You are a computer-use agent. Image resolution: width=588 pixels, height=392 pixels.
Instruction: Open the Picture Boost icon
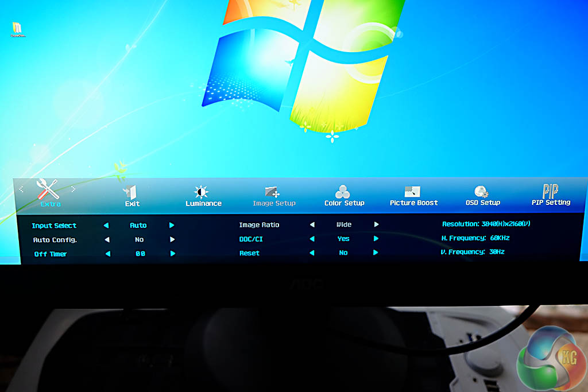pyautogui.click(x=412, y=192)
